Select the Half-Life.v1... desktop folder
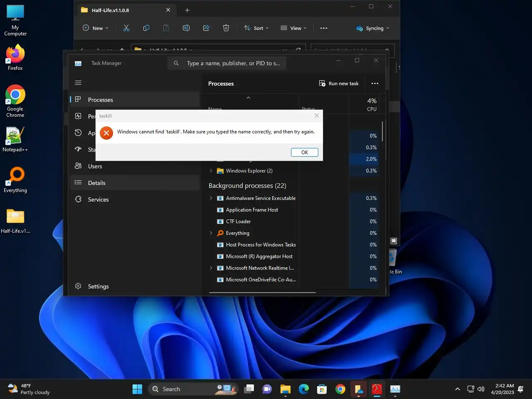The width and height of the screenshot is (532, 399). point(15,221)
